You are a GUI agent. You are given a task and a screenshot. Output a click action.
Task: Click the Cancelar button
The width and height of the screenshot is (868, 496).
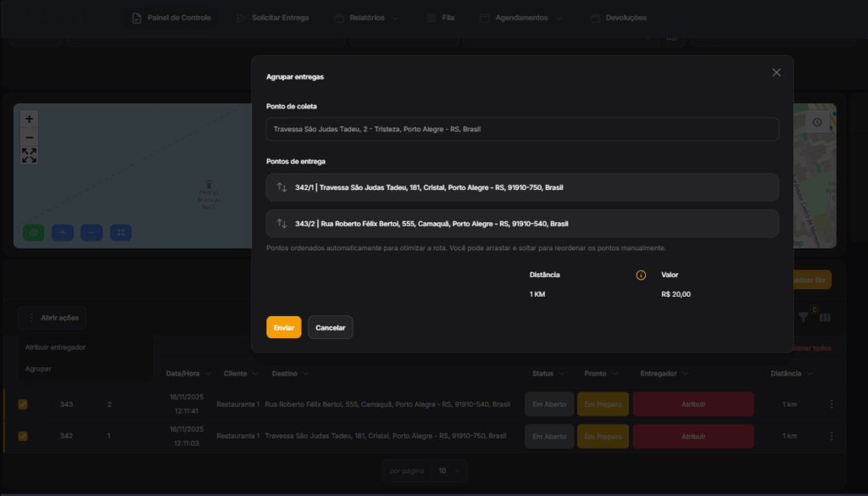(x=331, y=327)
